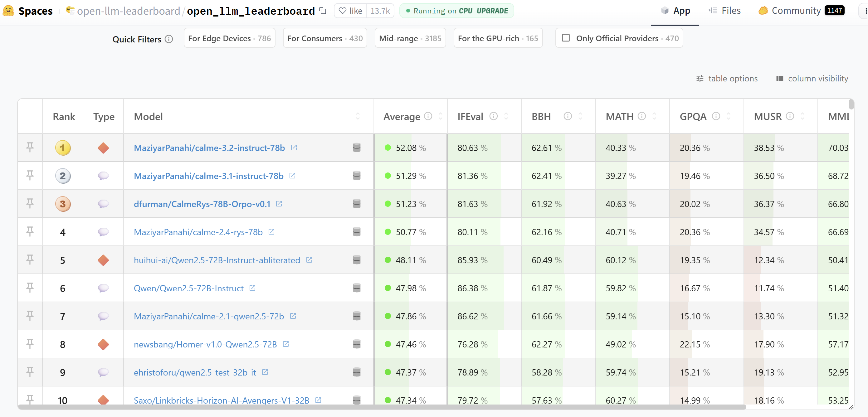The image size is (868, 417).
Task: Click the Average column info icon
Action: 428,116
